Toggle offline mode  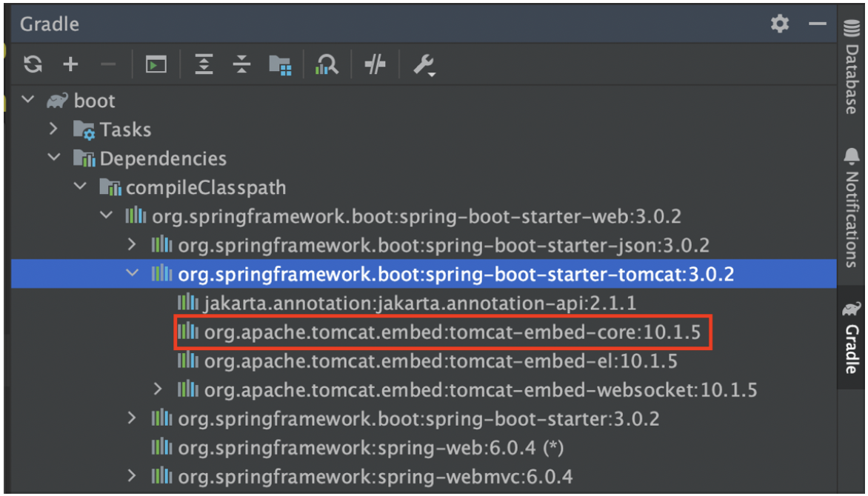click(375, 64)
